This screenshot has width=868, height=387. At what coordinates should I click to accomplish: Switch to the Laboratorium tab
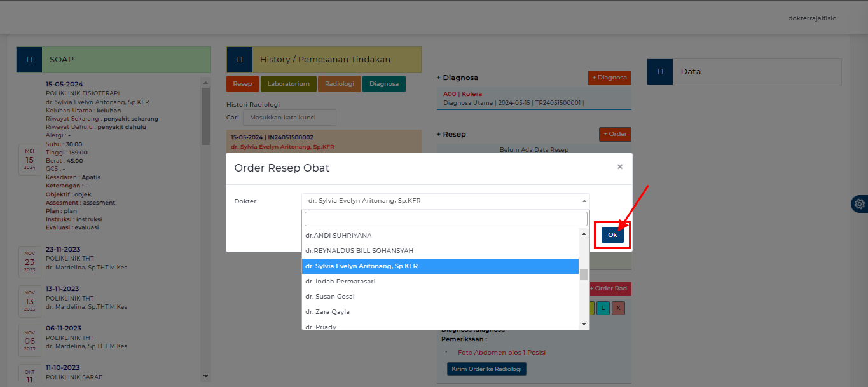tap(288, 83)
